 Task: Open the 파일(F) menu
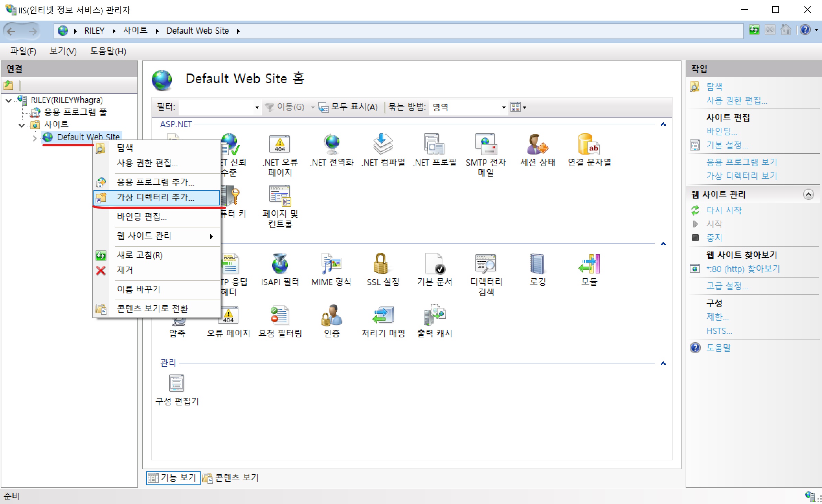[x=23, y=51]
